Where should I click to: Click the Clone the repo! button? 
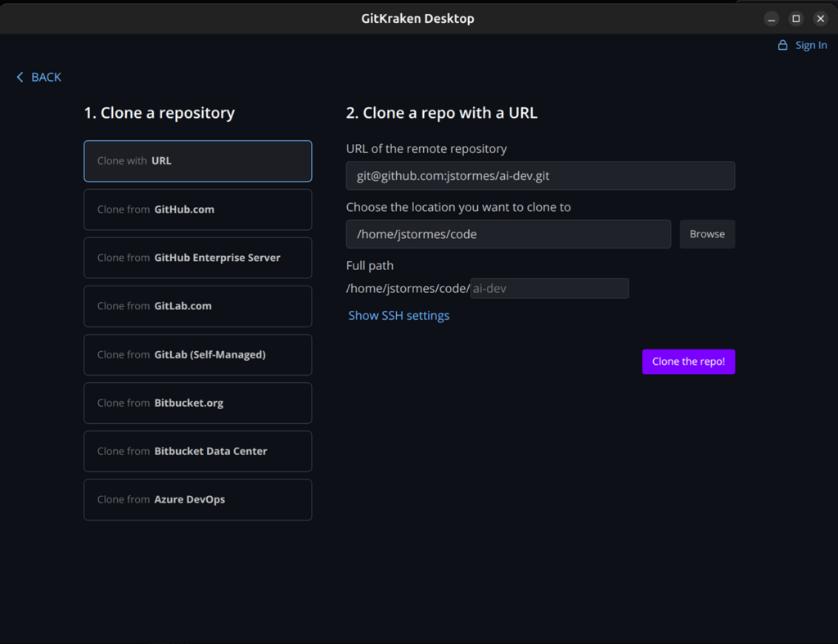688,362
